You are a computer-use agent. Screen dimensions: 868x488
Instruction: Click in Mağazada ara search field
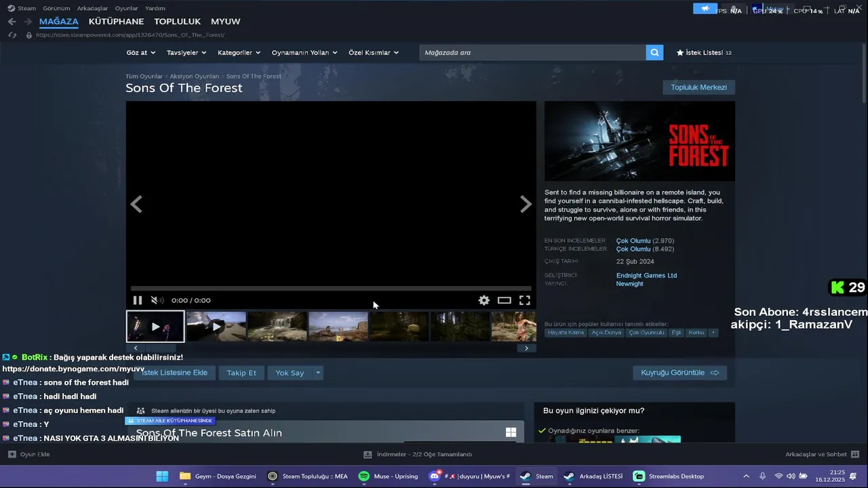[532, 52]
